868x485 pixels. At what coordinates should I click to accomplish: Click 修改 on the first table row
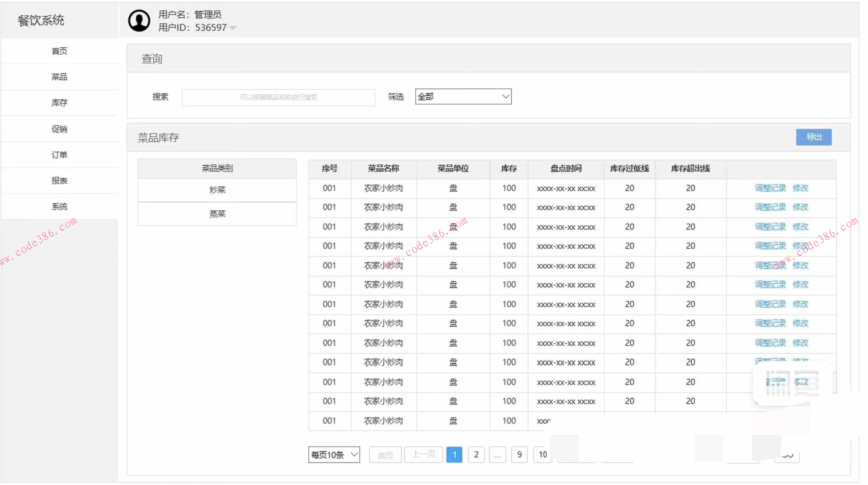800,188
